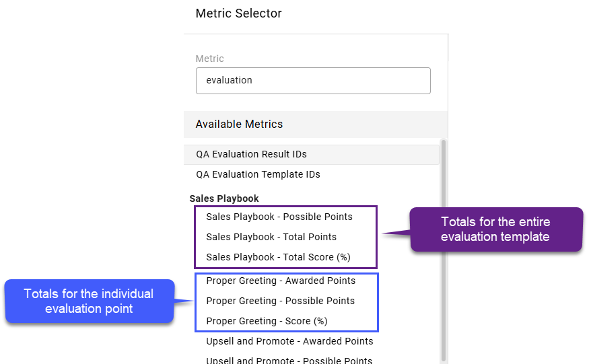Choose Sales Playbook - Total Points
Image resolution: width=591 pixels, height=364 pixels.
point(271,237)
